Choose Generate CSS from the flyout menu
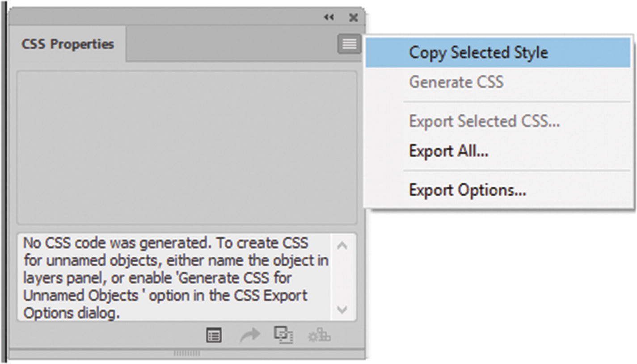This screenshot has width=637, height=364. tap(456, 82)
